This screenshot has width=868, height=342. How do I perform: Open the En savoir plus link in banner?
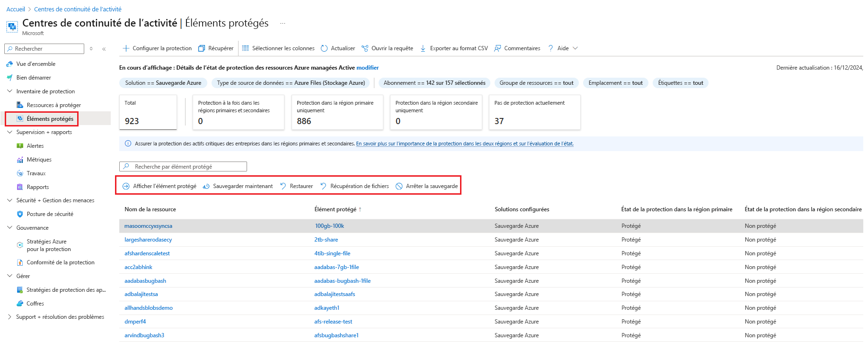tap(465, 144)
